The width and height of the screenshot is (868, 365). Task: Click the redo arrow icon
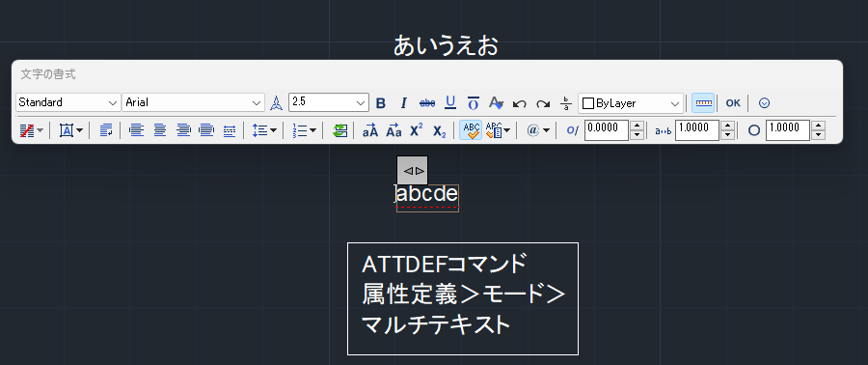(542, 103)
